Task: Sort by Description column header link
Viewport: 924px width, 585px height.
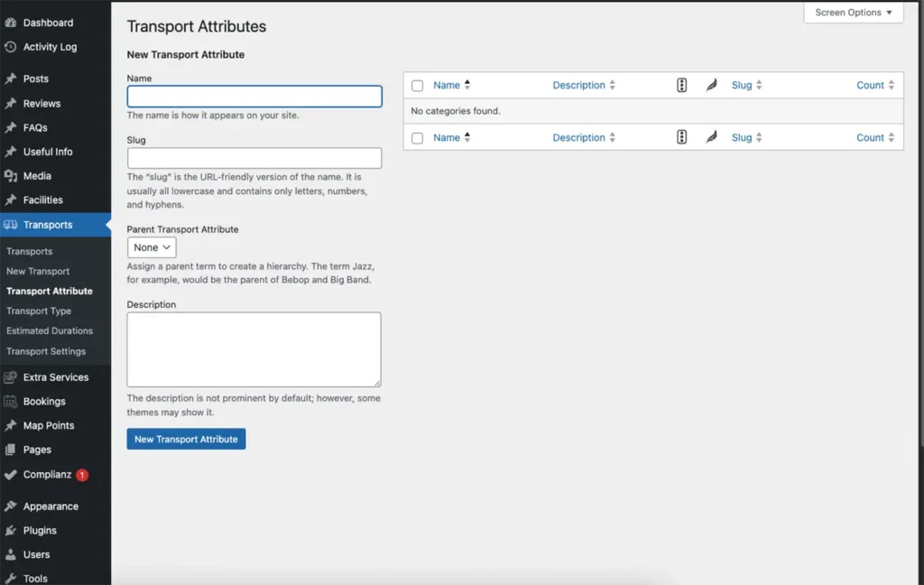Action: [578, 86]
